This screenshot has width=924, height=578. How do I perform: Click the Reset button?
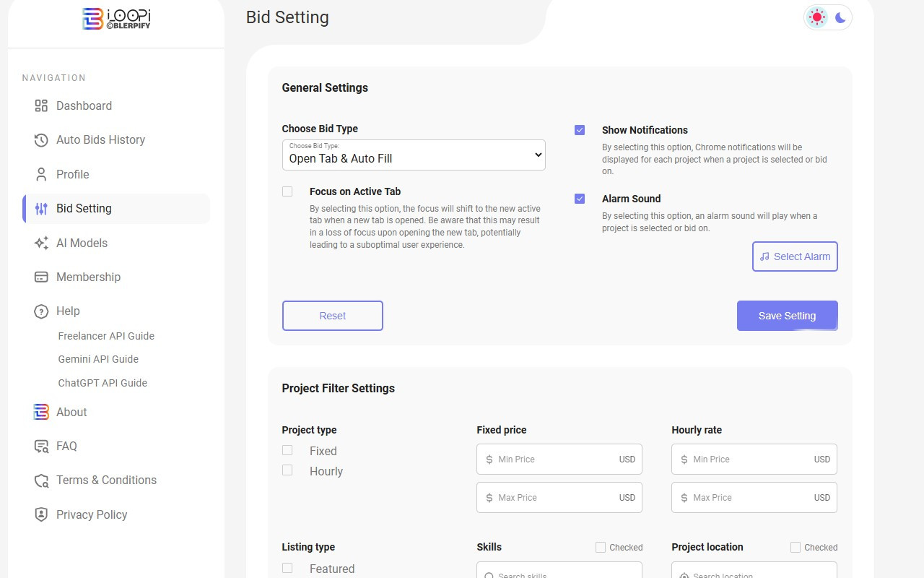point(333,316)
